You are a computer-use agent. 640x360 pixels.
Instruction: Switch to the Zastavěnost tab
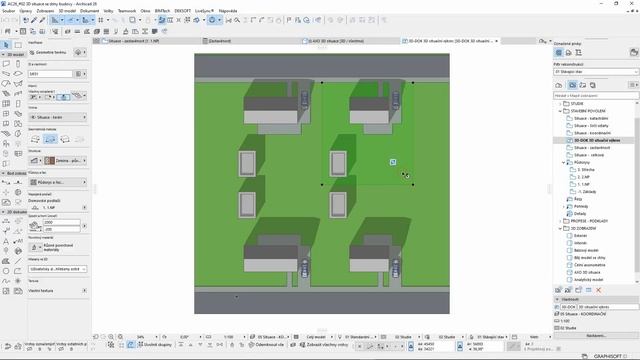[220, 41]
